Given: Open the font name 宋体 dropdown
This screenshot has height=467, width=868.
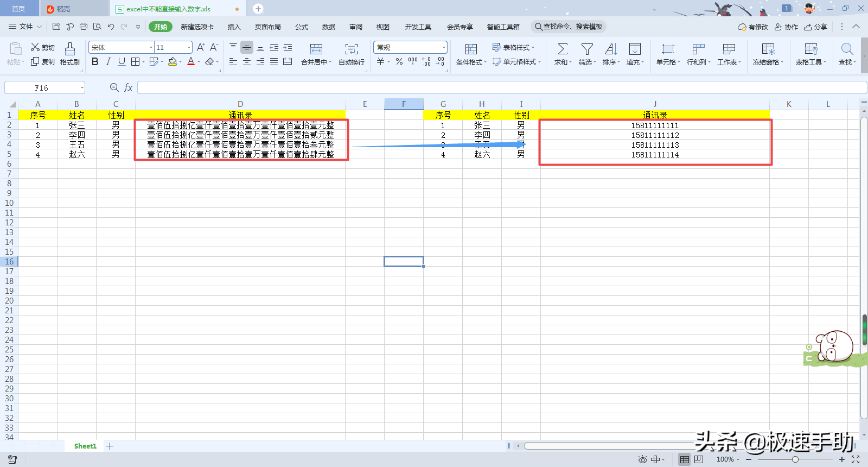Looking at the screenshot, I should click(x=151, y=48).
